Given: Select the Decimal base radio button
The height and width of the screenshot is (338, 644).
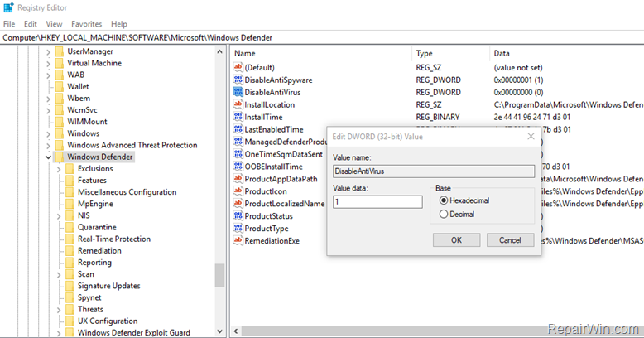Looking at the screenshot, I should point(444,215).
